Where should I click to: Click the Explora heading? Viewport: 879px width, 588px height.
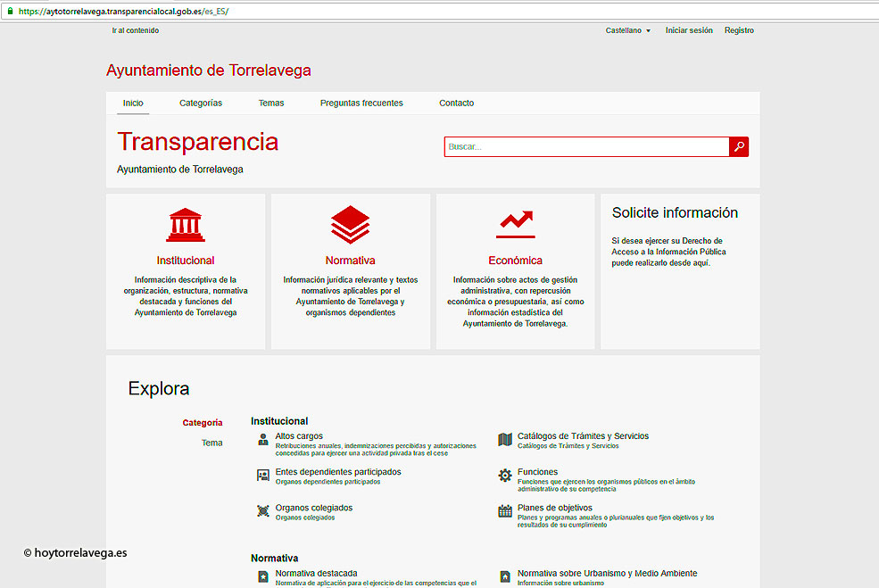pos(159,388)
